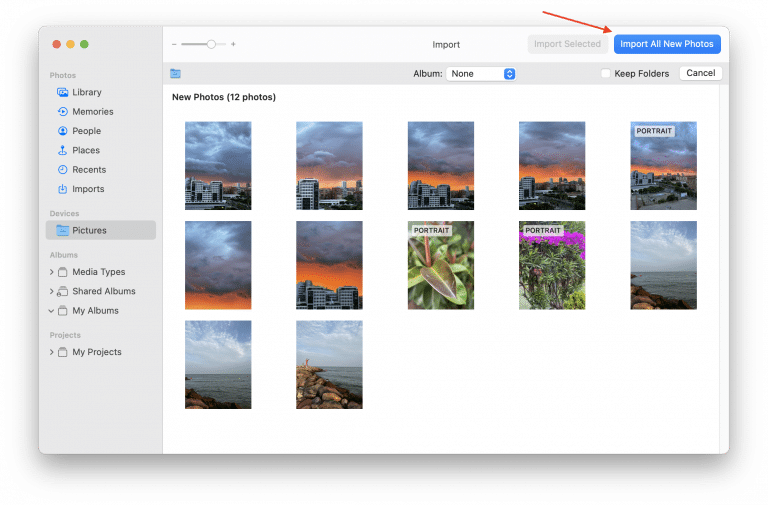Image resolution: width=768 pixels, height=505 pixels.
Task: Click the My Albums folder icon
Action: 62,311
